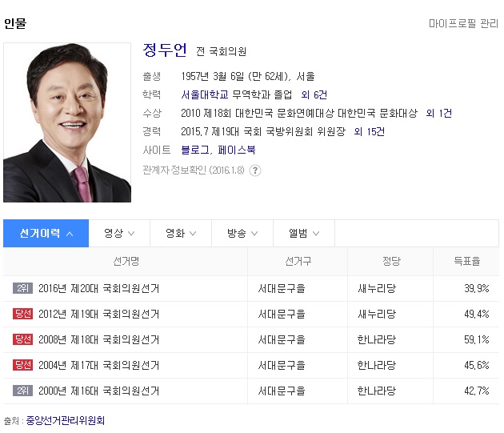Screen dimensions: 504x433
Task: Select the 2016년 제20대 국회의원선거 row
Action: (251, 289)
